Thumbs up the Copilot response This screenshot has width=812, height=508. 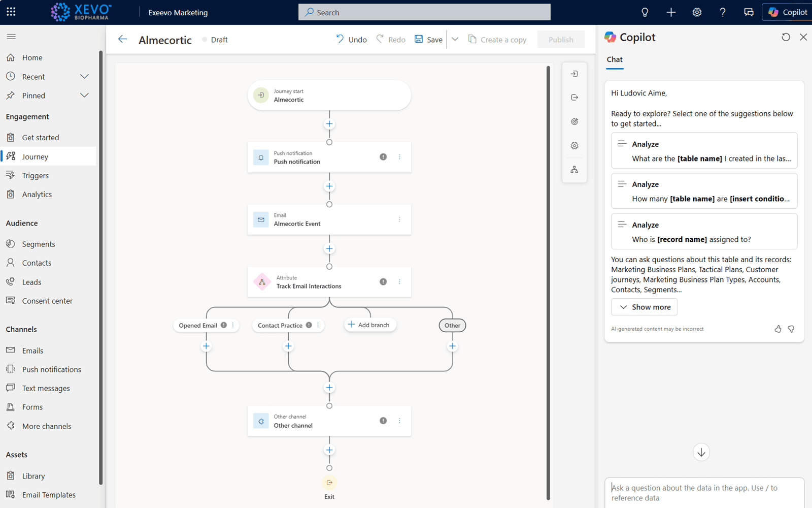[778, 329]
